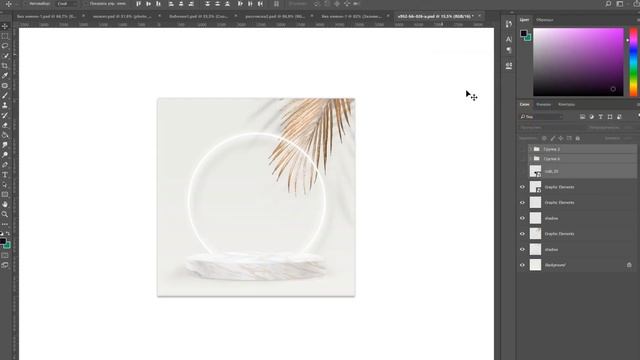
Task: Click the search icon in top-right corner
Action: coord(608,4)
